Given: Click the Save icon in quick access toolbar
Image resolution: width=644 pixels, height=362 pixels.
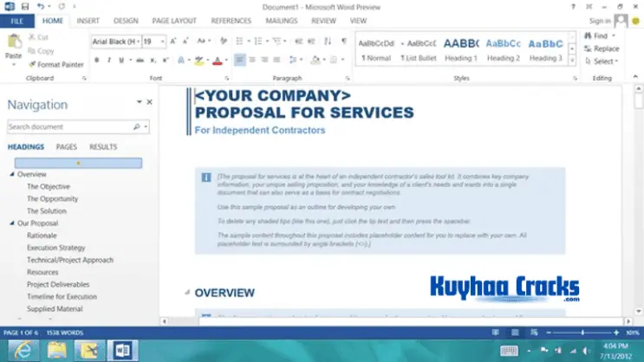Looking at the screenshot, I should (23, 7).
